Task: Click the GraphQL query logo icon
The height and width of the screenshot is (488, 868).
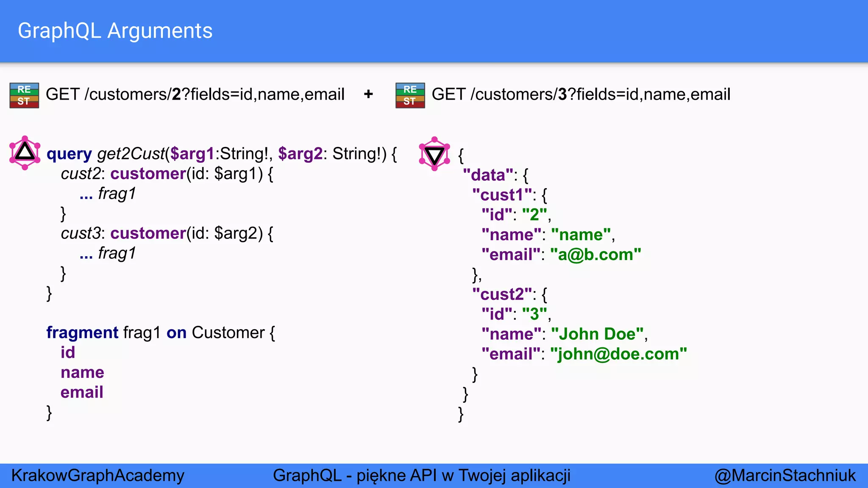Action: [x=25, y=153]
